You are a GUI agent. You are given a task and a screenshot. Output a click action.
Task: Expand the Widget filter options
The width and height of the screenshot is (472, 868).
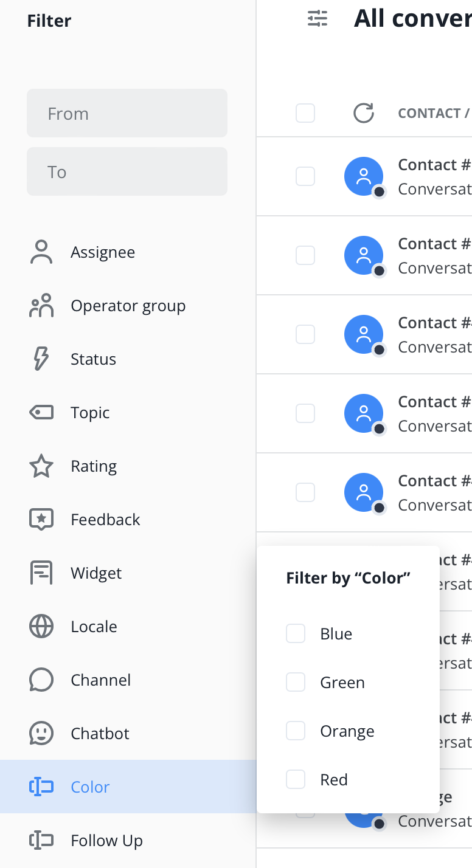click(96, 573)
